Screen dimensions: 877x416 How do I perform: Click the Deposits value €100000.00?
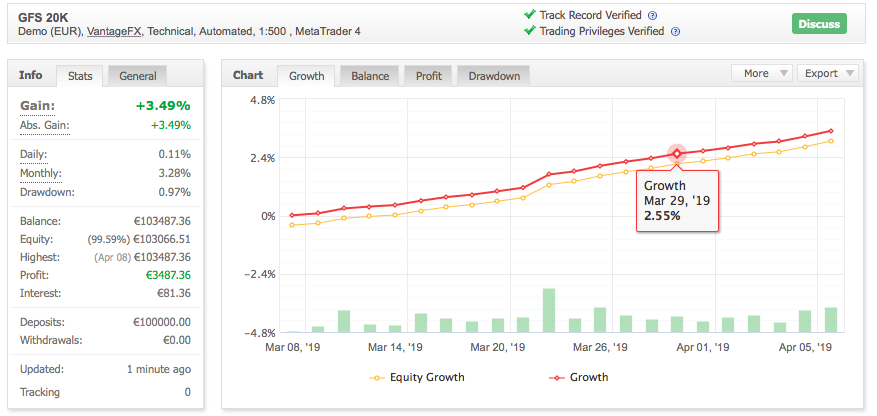tap(162, 322)
